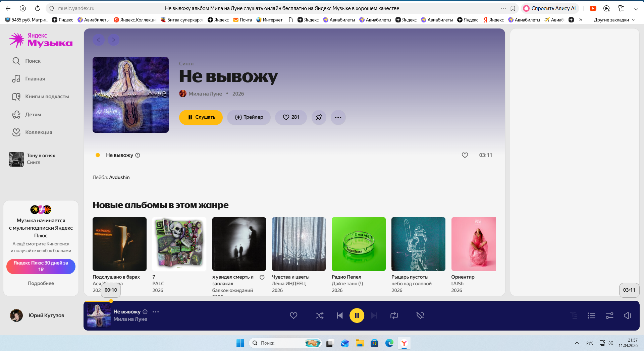Open the Ориентир album by tAISh
Screen dimensions: 644x351
tap(474, 244)
